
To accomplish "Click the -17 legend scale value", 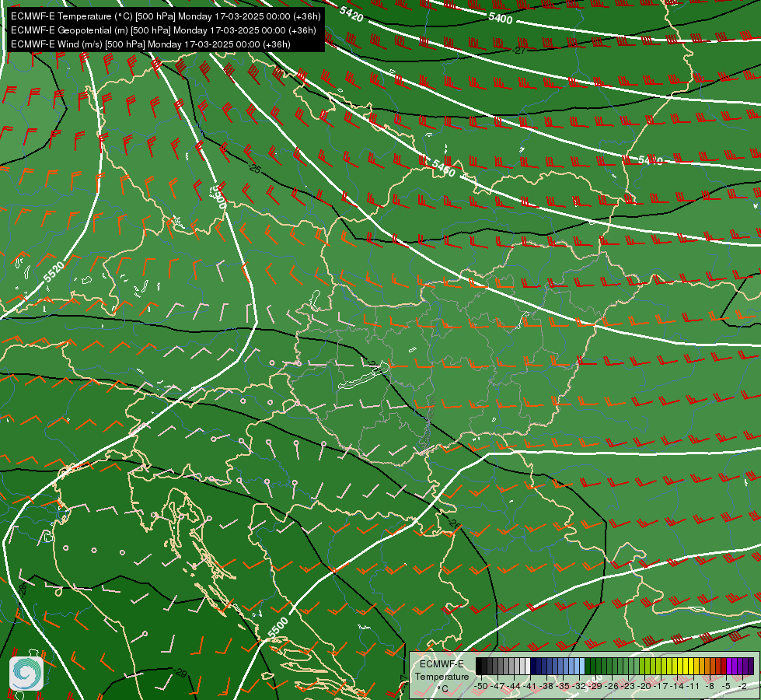I will point(661,686).
